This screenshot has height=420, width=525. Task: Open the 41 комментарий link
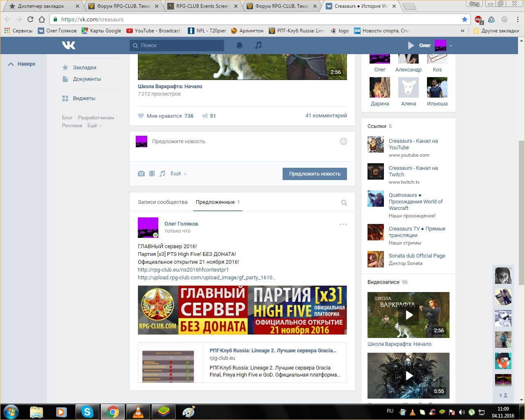tap(326, 116)
